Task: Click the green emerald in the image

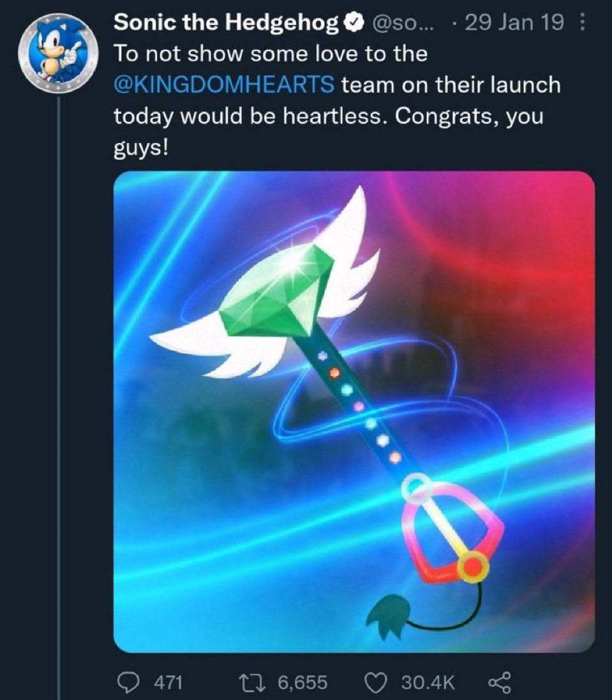Action: (278, 294)
